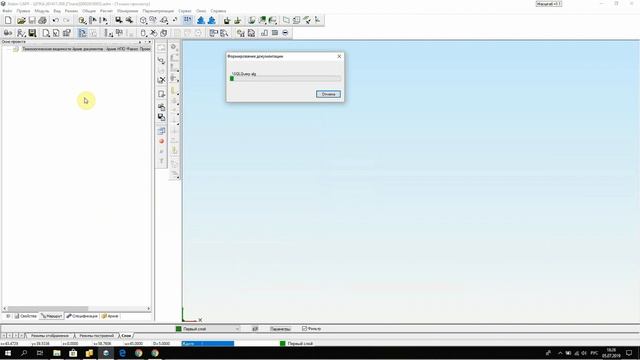Select the root row in the project tree
Screen dimensions: 640x360
pos(82,49)
